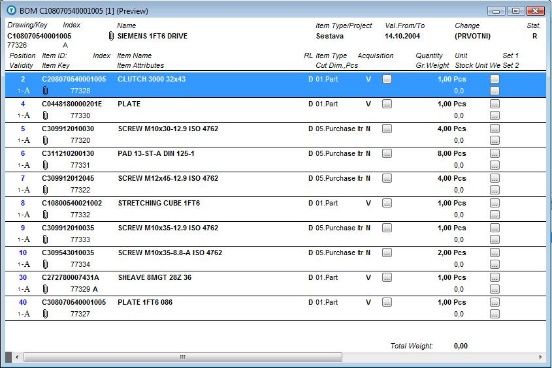Screen dimensions: 552x368
Task: Open Set 2 ellipsis button for PLATE 1FT6 086
Action: pyautogui.click(x=495, y=314)
